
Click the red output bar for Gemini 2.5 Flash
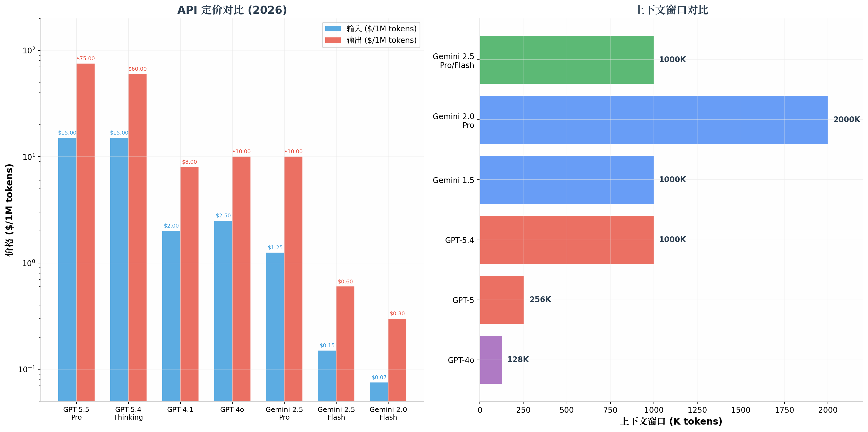coord(345,344)
